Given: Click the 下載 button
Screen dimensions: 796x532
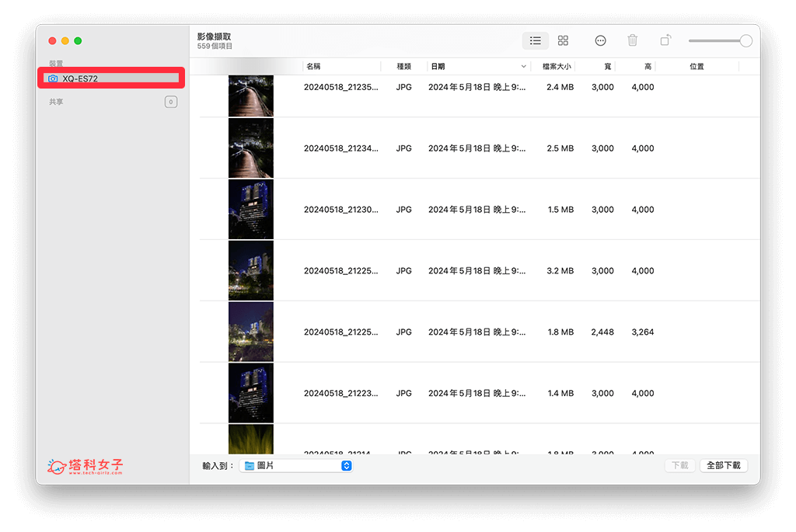Looking at the screenshot, I should (x=679, y=465).
